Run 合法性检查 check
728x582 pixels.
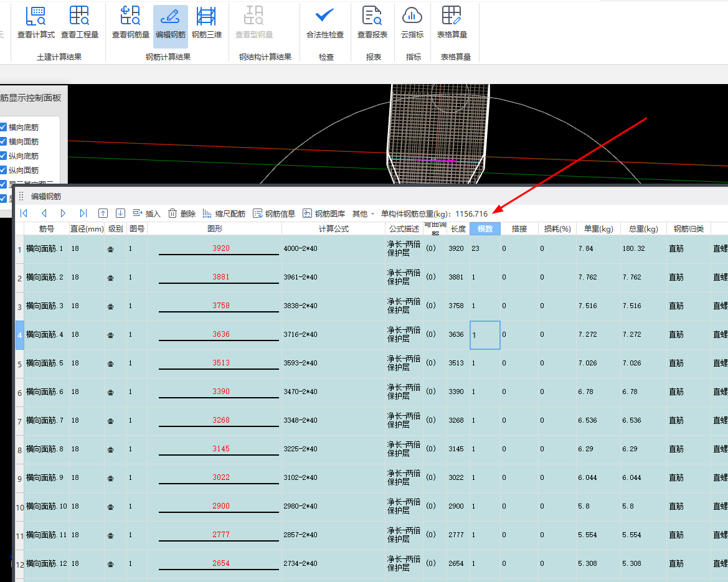pyautogui.click(x=325, y=22)
